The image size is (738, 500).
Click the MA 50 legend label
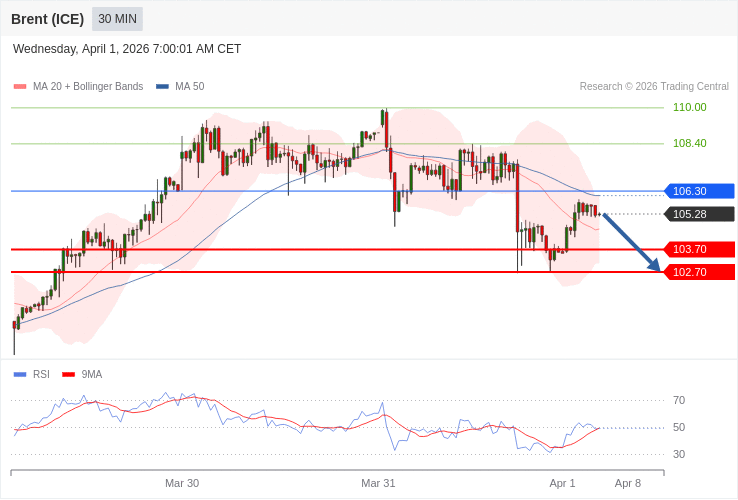coord(189,87)
